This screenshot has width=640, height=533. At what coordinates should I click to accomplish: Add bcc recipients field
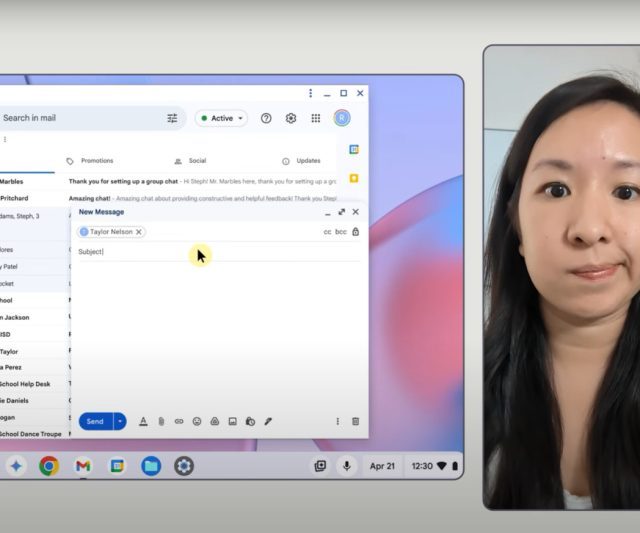[x=341, y=232]
